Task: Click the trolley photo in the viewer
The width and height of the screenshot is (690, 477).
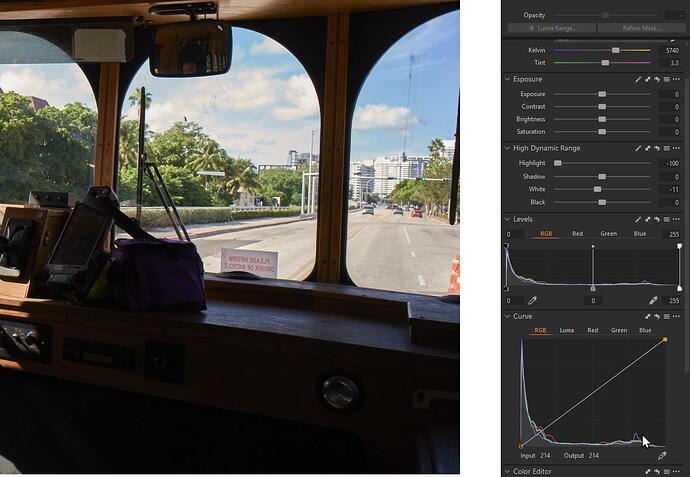Action: pyautogui.click(x=230, y=238)
